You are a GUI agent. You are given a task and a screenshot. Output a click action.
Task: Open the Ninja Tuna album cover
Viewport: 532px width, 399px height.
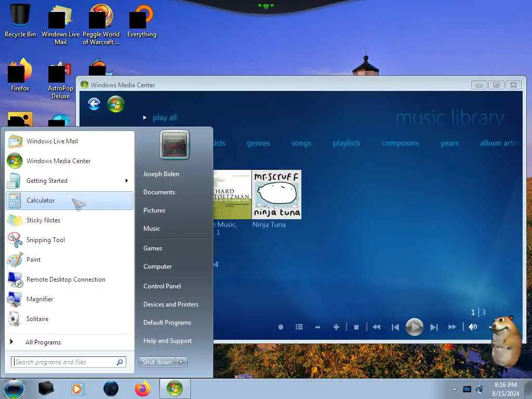pos(276,194)
